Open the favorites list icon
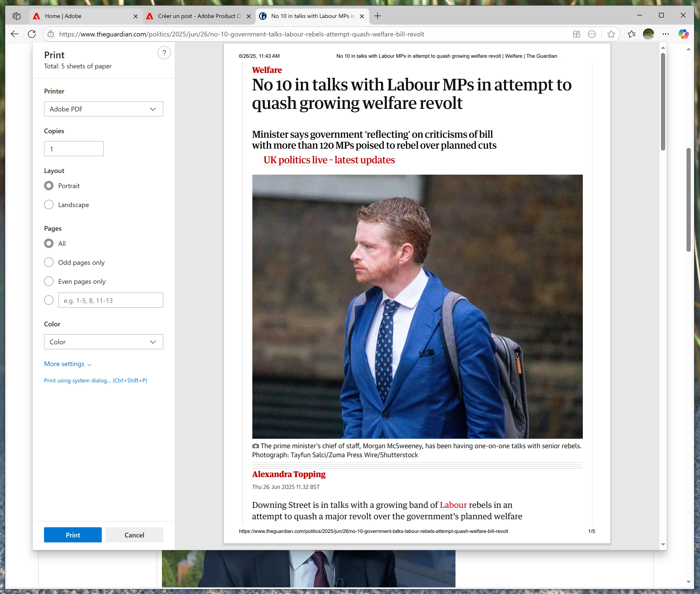 click(x=632, y=34)
